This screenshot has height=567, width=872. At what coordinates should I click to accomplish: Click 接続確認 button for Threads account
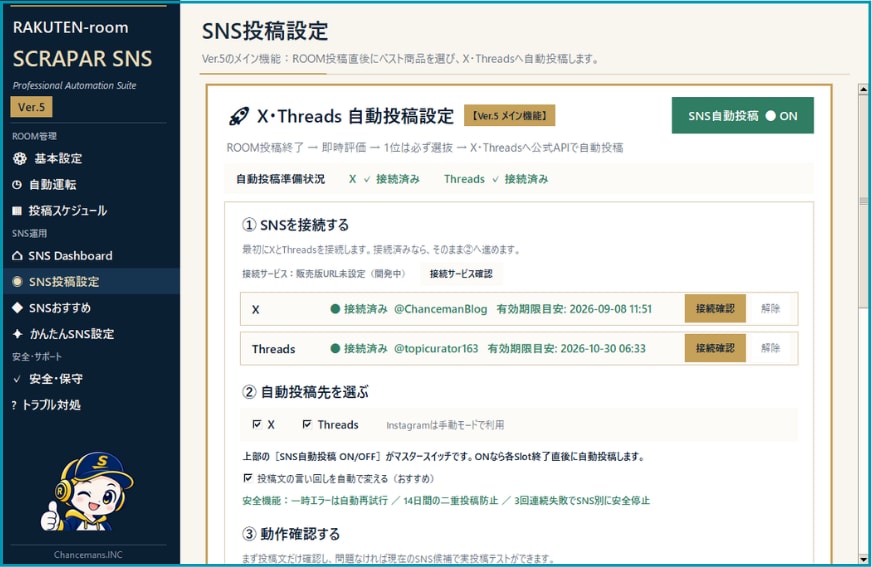click(715, 348)
